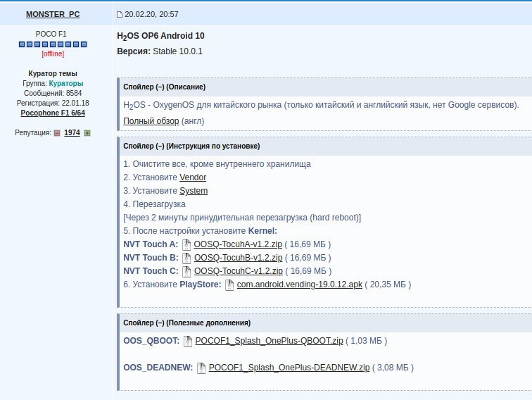The image size is (532, 400).
Task: Click step 1 Очистите все text
Action: coord(217,164)
